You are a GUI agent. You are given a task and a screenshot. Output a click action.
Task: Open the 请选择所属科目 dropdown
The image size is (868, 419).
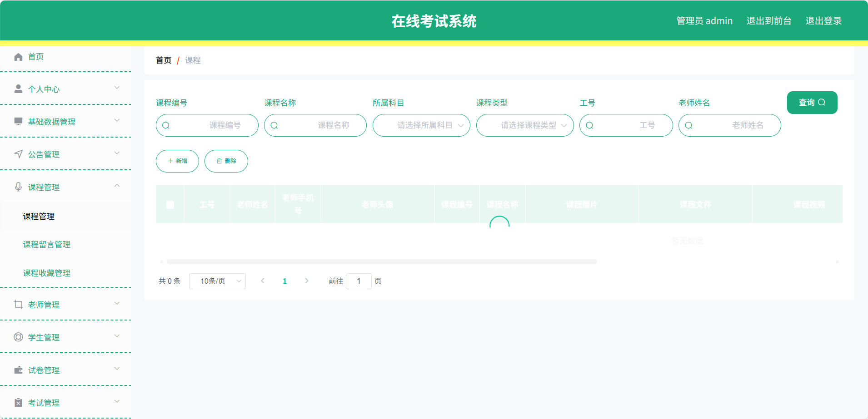pos(421,125)
